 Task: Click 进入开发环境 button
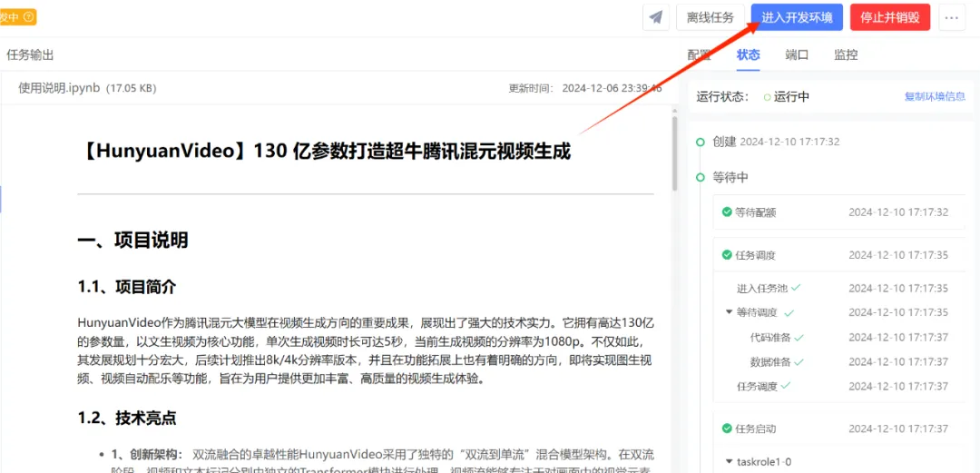(x=797, y=17)
